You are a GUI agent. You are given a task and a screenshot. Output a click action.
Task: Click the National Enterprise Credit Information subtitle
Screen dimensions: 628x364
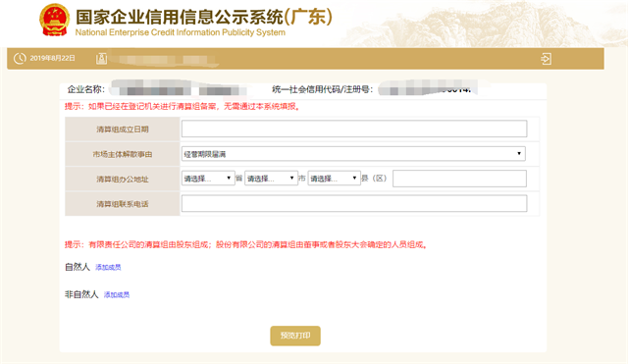(x=181, y=32)
